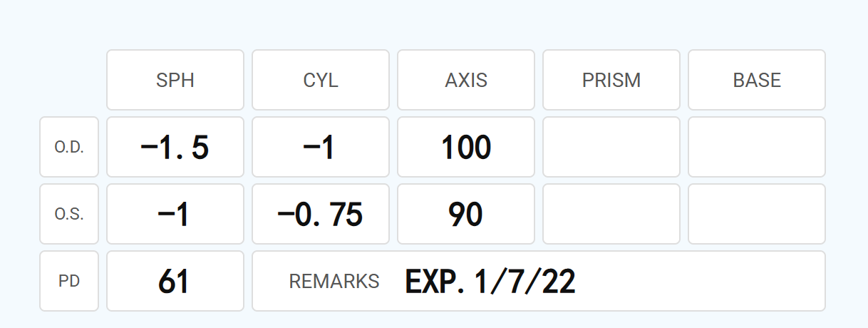
Task: Click the empty O.D. PRISM field
Action: tap(611, 147)
